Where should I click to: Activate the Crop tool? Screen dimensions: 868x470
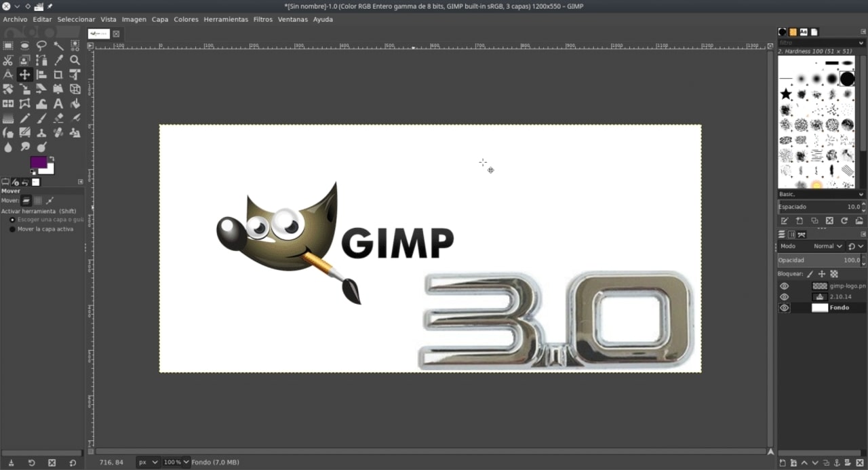pyautogui.click(x=58, y=75)
